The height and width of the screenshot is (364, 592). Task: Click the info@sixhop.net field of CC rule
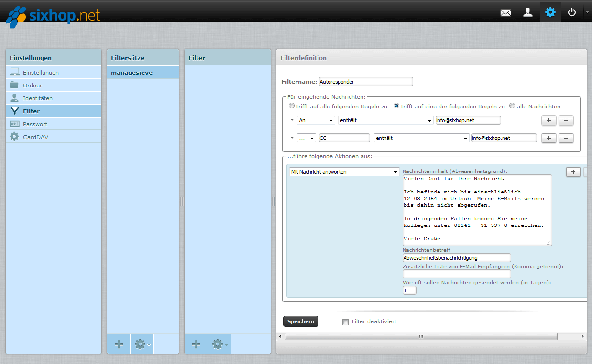[504, 138]
